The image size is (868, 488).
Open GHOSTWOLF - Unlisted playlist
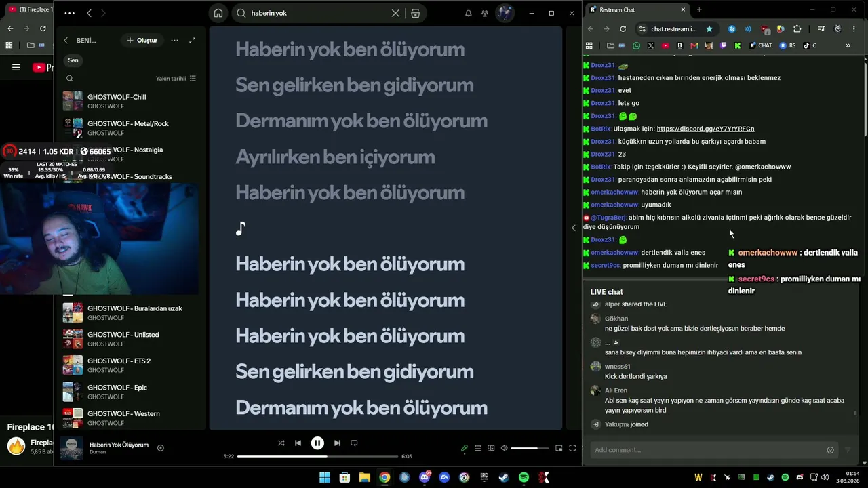pyautogui.click(x=129, y=339)
